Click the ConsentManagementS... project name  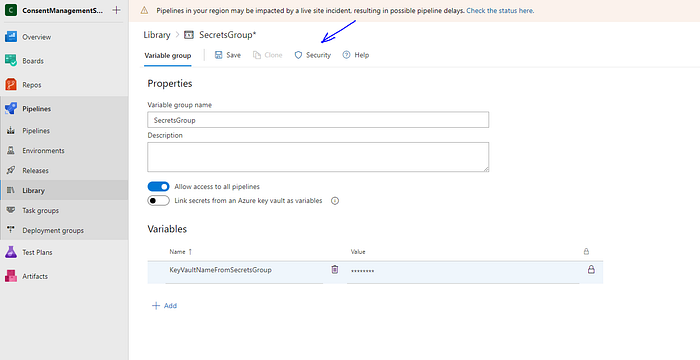(x=62, y=10)
